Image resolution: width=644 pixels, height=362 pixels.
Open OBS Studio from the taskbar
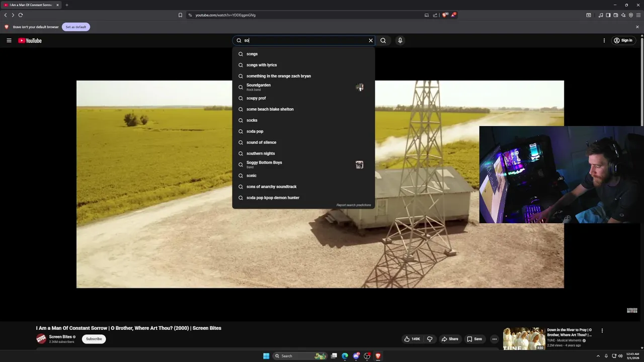click(367, 356)
